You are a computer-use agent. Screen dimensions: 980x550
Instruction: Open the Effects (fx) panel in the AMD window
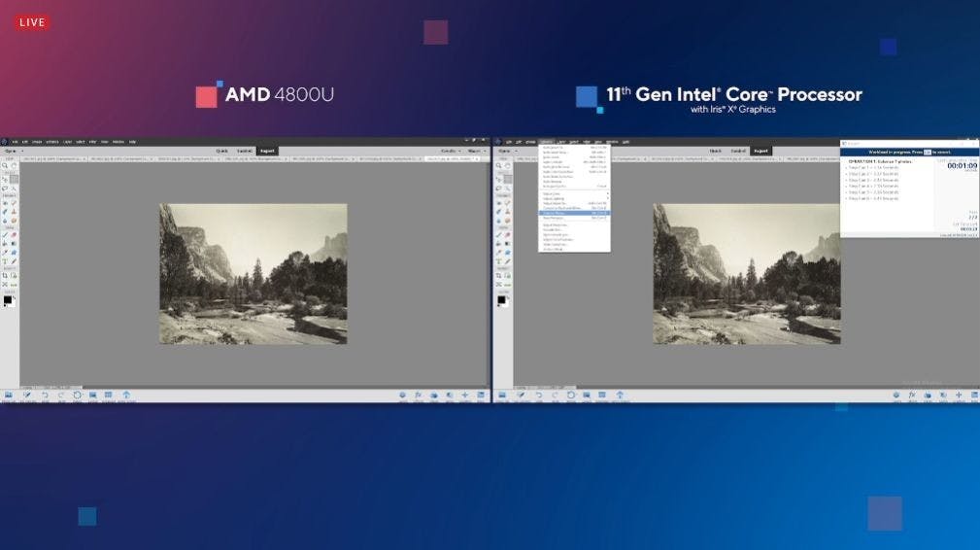(418, 395)
